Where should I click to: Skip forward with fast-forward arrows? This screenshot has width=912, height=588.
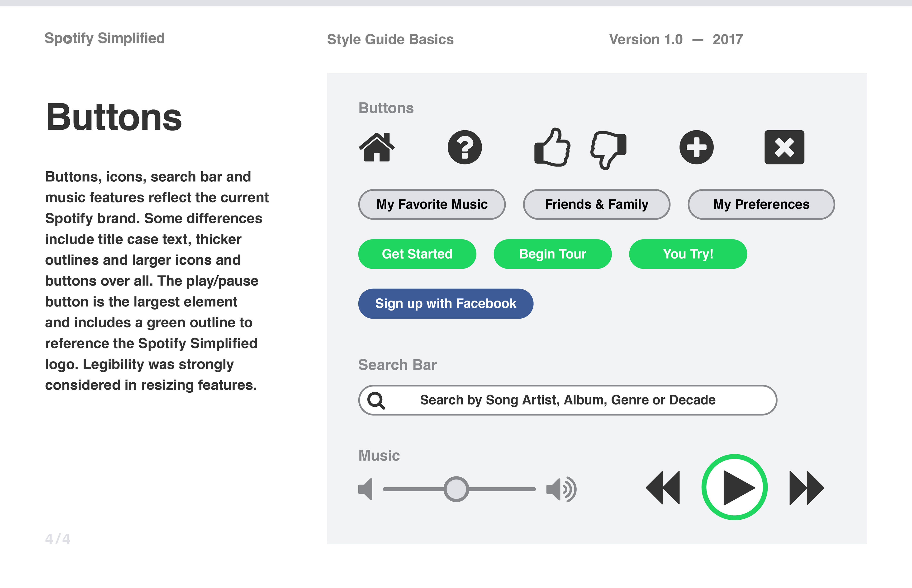pos(807,488)
